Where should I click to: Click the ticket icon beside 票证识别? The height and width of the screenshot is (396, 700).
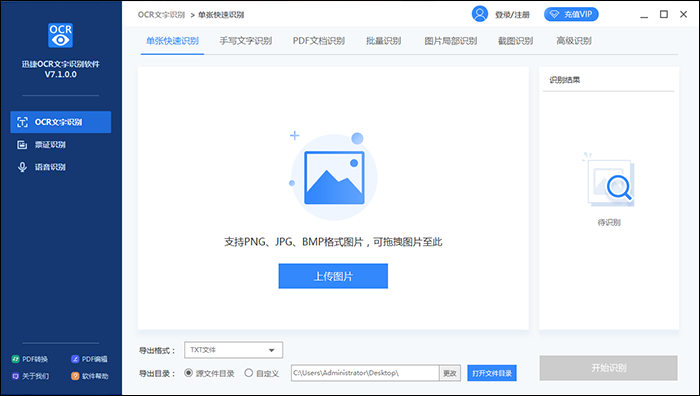click(22, 145)
